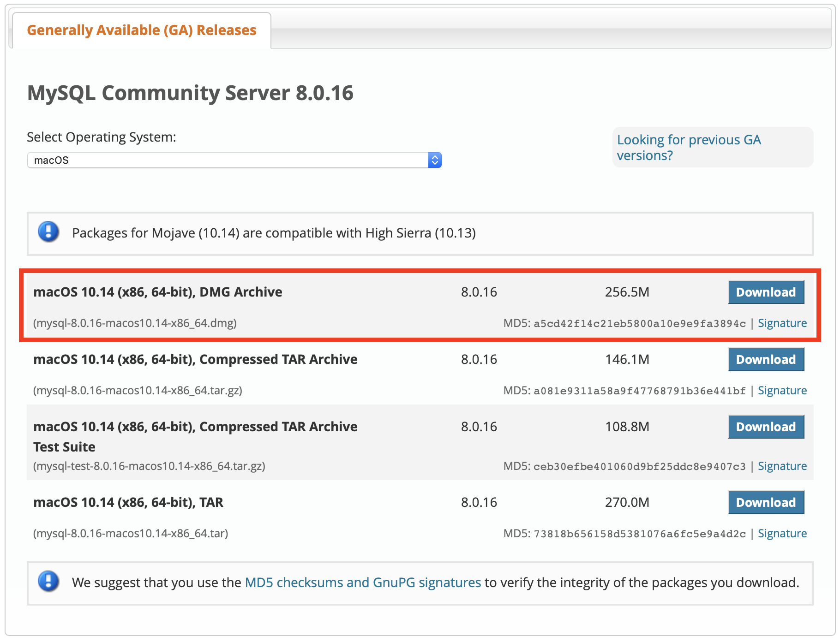Click the Compressed TAR Archive Test Suite title
Image resolution: width=840 pixels, height=642 pixels.
click(195, 436)
